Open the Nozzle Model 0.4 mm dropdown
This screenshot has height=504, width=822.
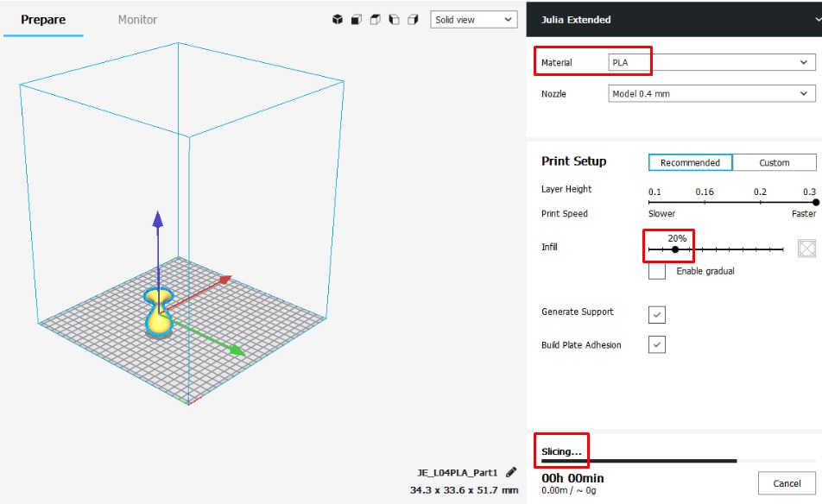[711, 94]
